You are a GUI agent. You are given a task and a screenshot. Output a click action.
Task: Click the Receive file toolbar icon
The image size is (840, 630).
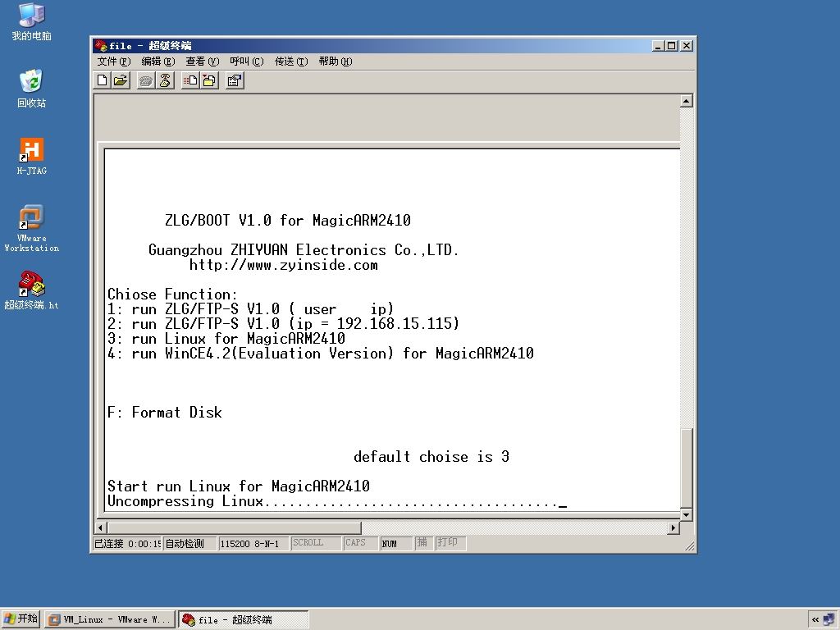click(209, 81)
